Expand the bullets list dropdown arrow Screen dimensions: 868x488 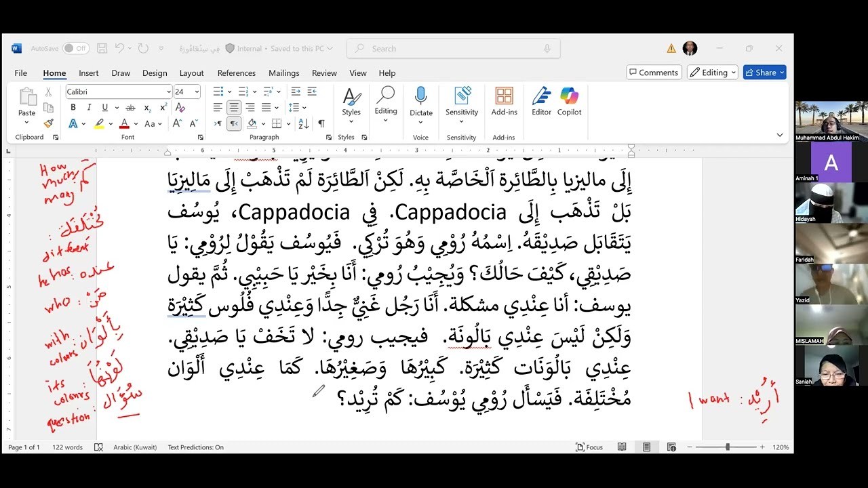coord(229,91)
